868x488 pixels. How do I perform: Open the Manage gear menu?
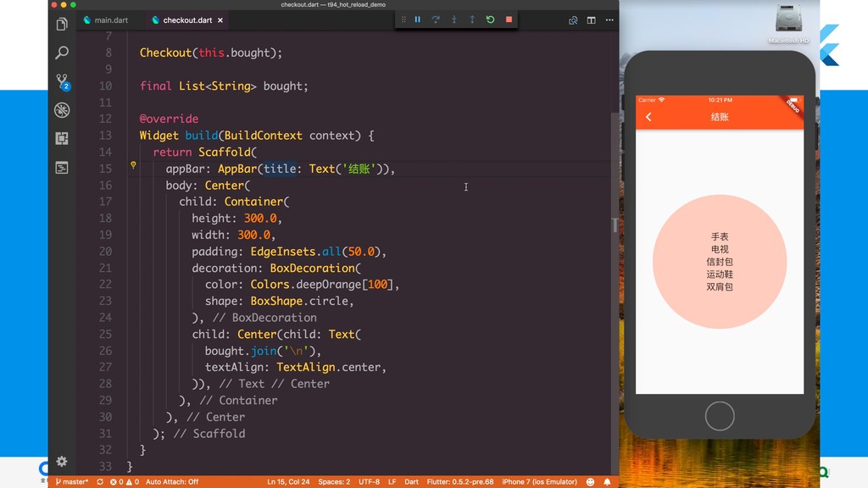click(62, 462)
